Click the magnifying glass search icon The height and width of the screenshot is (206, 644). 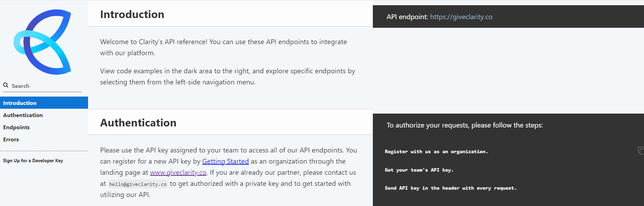click(6, 85)
